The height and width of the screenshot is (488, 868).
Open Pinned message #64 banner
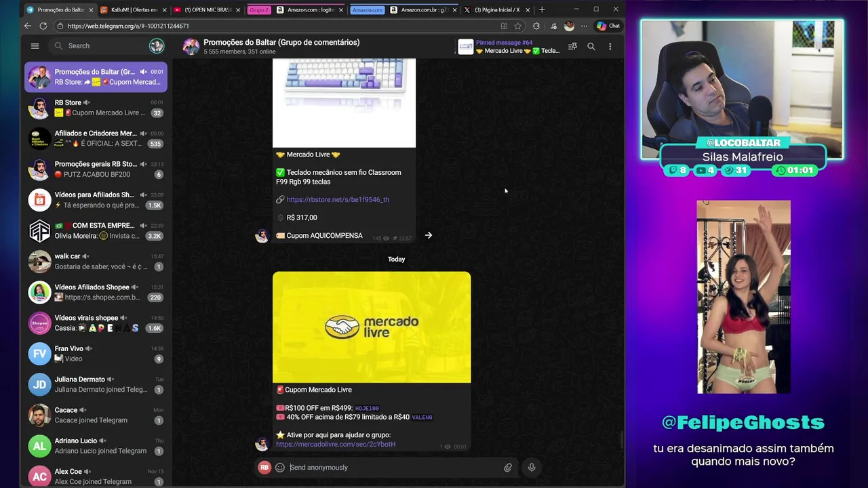[x=509, y=47]
